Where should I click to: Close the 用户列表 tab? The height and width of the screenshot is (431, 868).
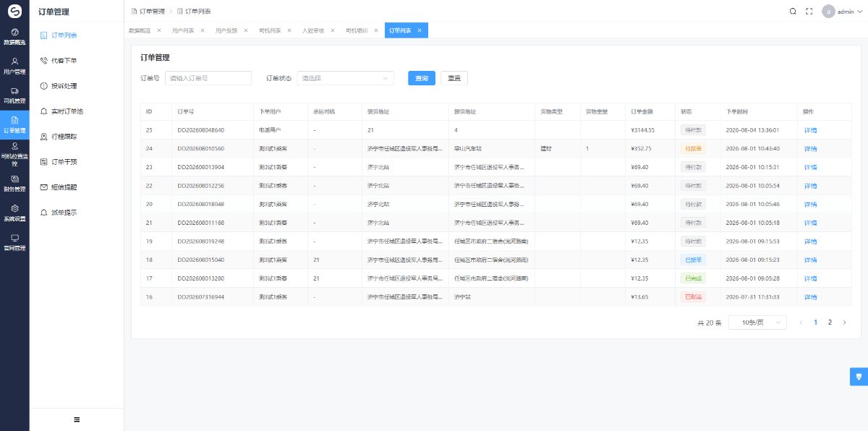click(202, 30)
